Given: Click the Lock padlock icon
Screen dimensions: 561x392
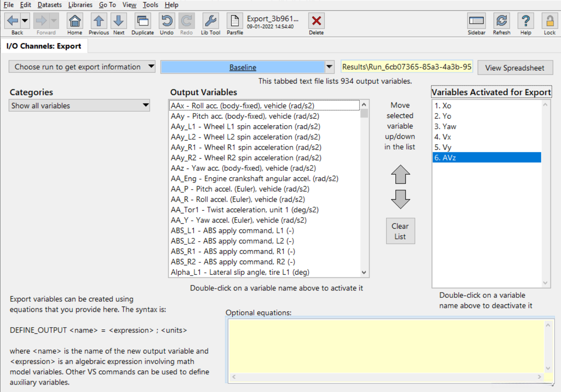Looking at the screenshot, I should [550, 21].
